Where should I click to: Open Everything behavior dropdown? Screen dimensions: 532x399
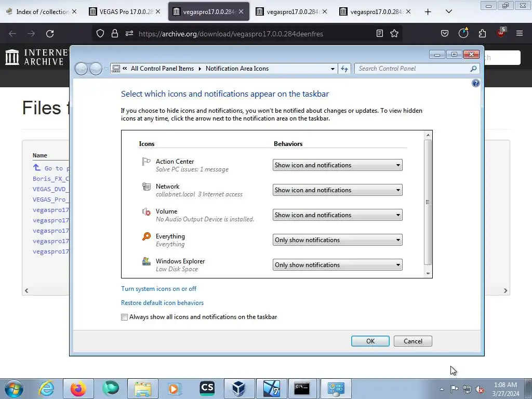(x=337, y=240)
